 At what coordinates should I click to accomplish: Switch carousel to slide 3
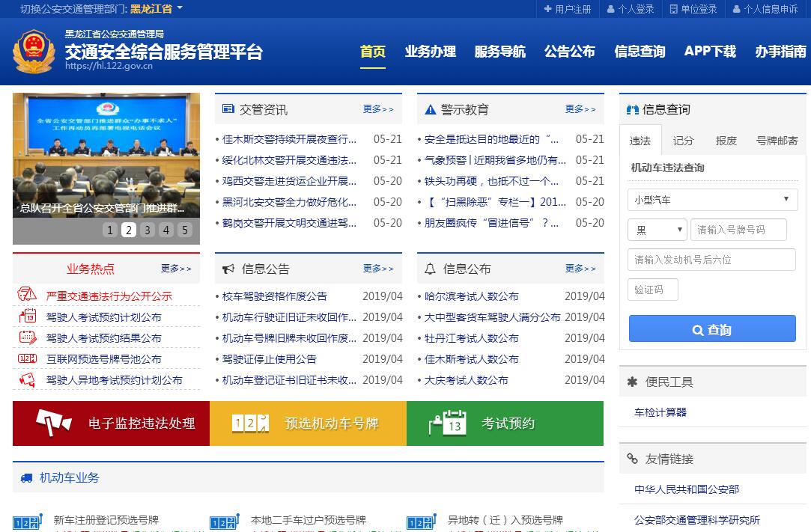pos(148,230)
